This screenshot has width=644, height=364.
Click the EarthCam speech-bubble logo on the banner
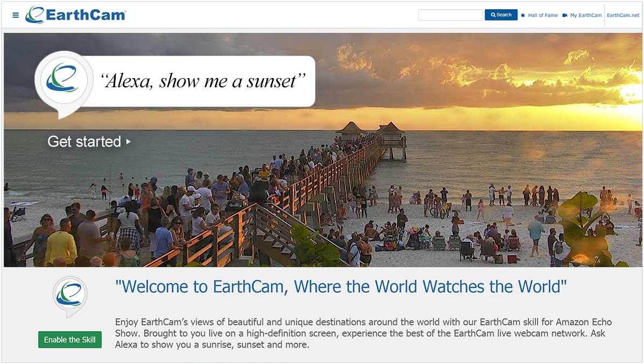point(63,81)
